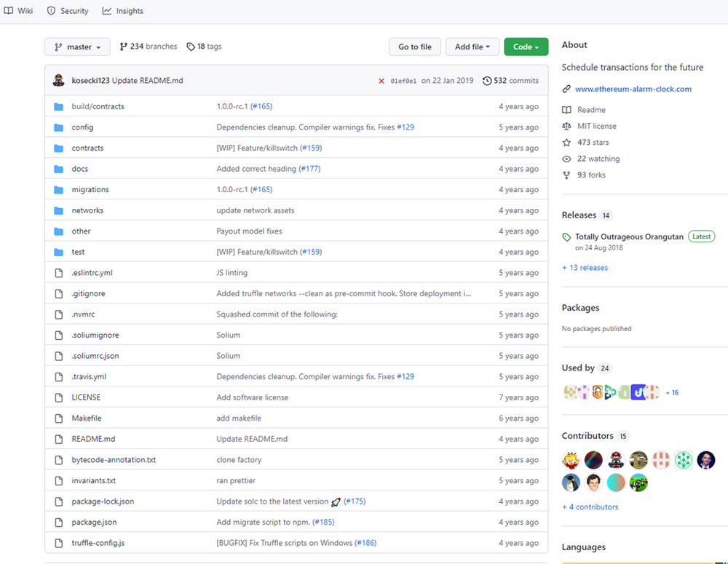Click the commit history clock icon
Viewport: 728px width, 564px height.
coord(487,81)
